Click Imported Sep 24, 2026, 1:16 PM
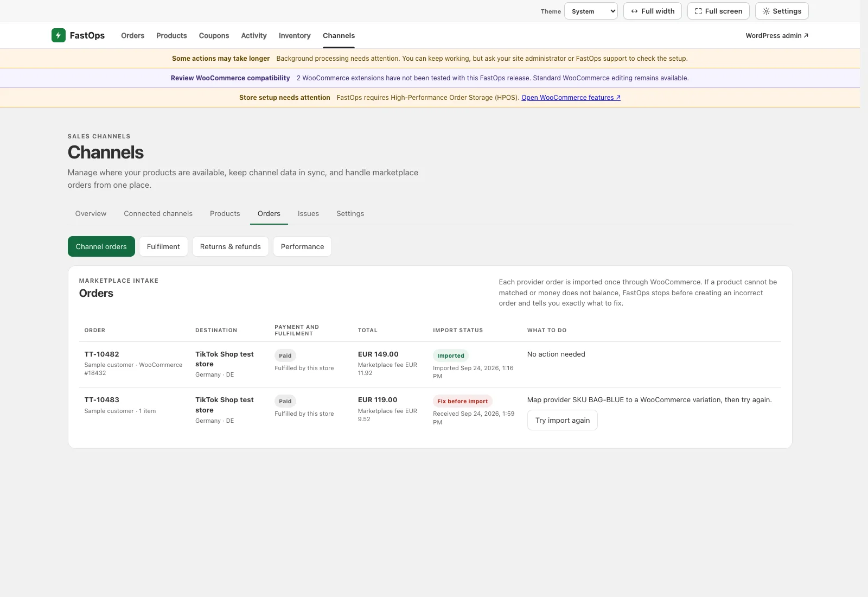The height and width of the screenshot is (597, 868). pyautogui.click(x=473, y=372)
